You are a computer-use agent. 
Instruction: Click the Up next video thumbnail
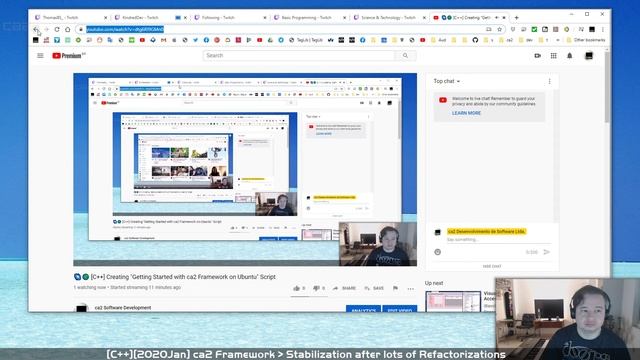453,302
